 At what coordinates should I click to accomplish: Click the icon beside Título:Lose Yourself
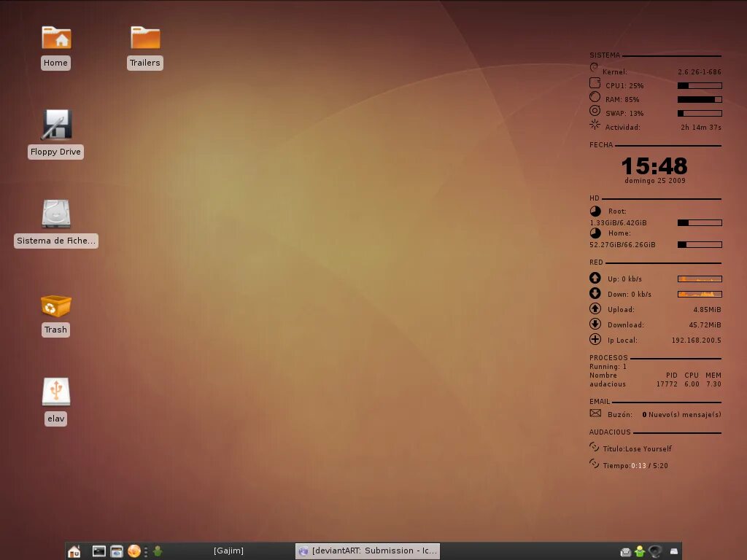click(x=594, y=447)
